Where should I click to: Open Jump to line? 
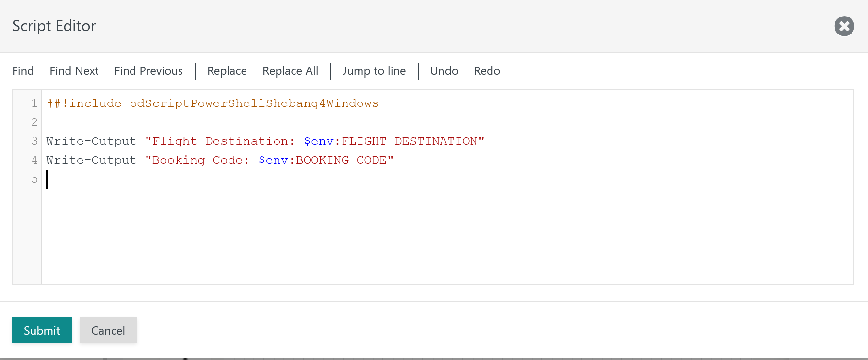pos(374,71)
